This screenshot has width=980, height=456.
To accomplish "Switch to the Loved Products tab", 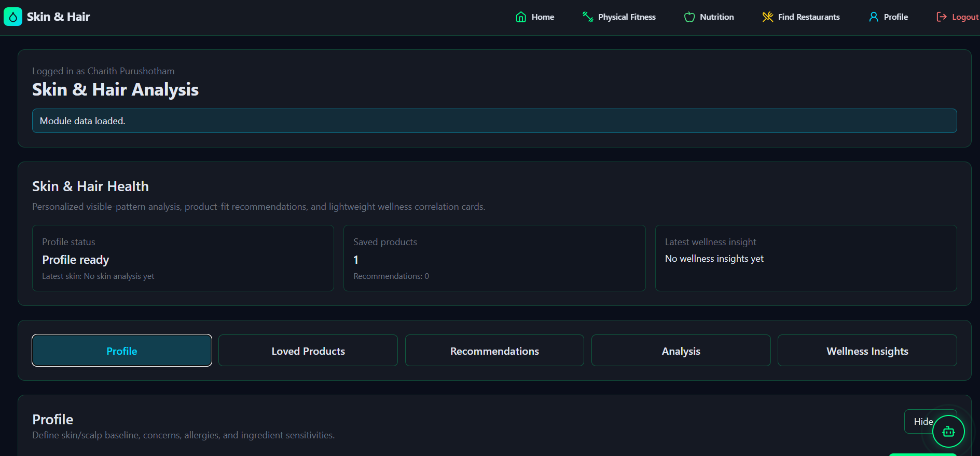I will (308, 351).
